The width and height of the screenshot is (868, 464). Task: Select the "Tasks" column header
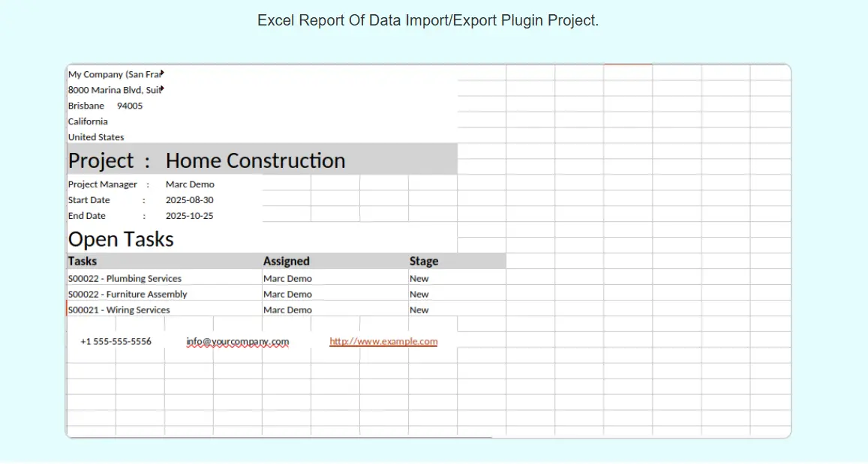(x=83, y=262)
